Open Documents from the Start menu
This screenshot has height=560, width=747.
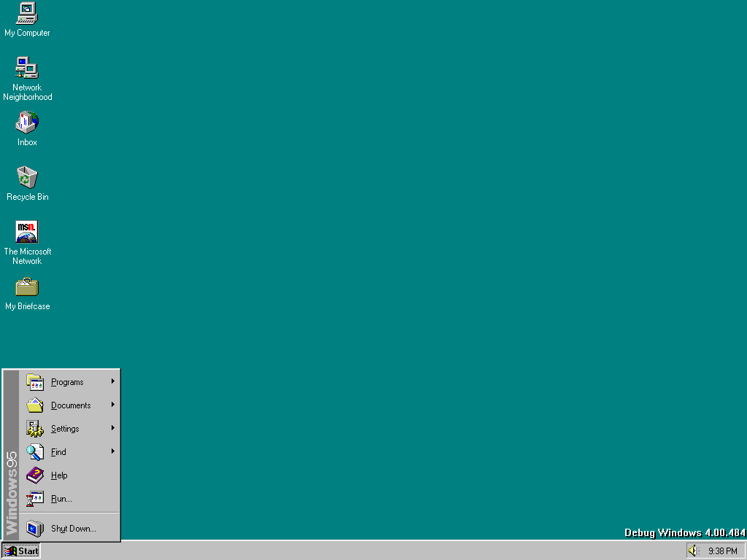[69, 405]
